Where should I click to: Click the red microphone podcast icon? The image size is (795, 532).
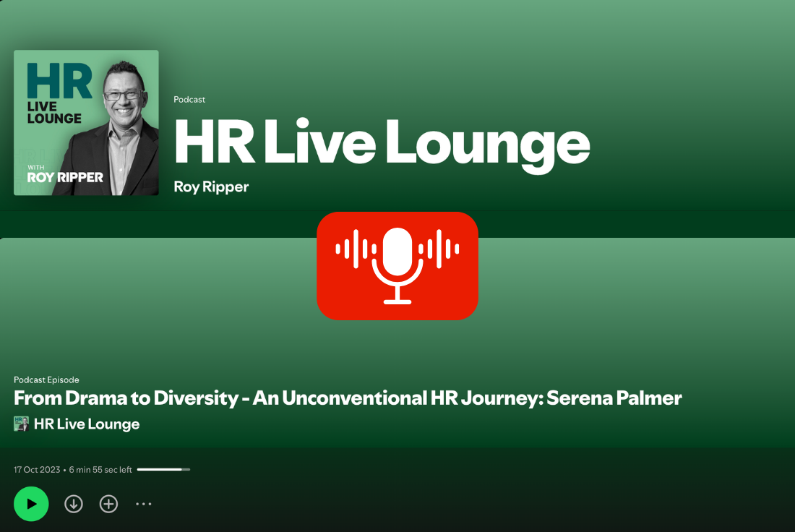click(x=397, y=266)
